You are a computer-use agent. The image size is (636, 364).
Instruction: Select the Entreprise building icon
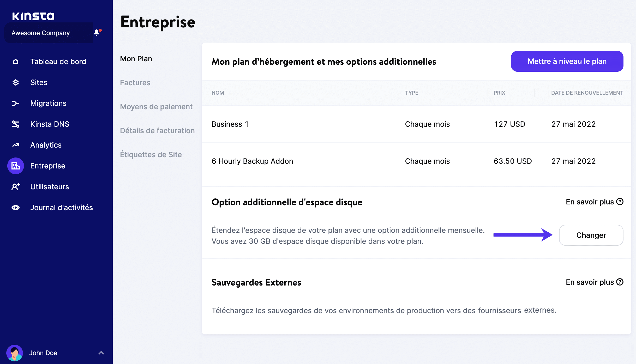pos(15,166)
